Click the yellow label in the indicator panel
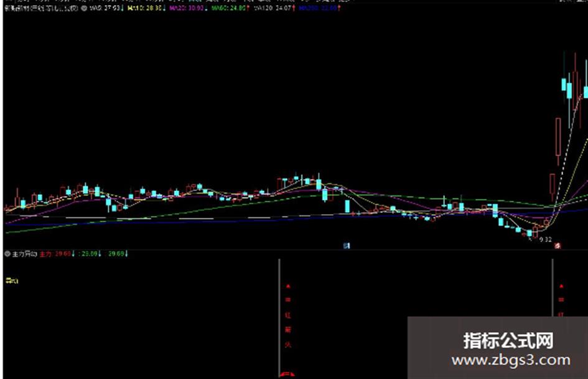The width and height of the screenshot is (588, 379). tap(12, 281)
